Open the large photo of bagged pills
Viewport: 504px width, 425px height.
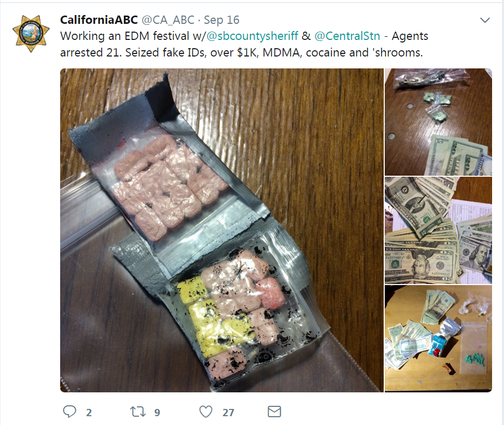pyautogui.click(x=222, y=230)
